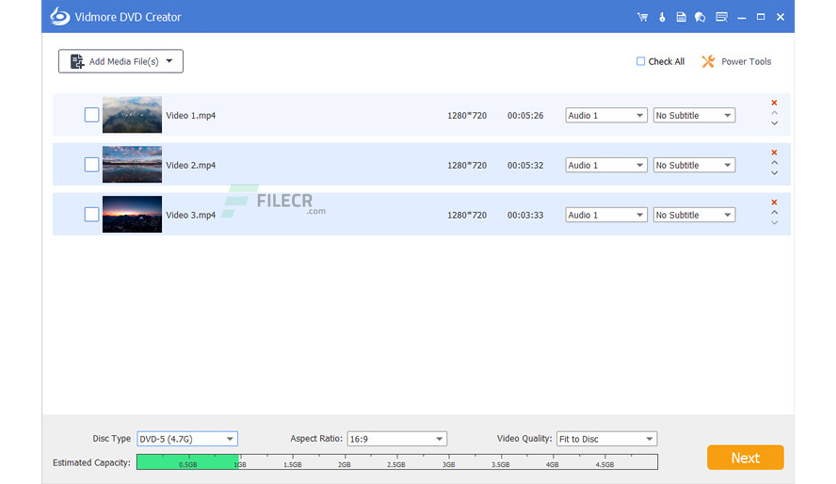836x484 pixels.
Task: Move Video 2.mp4 down with arrow
Action: (x=775, y=173)
